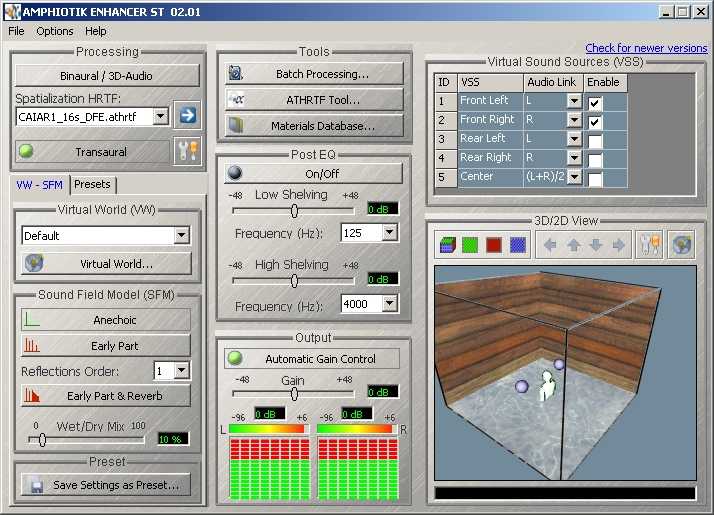Open 3D/2D View tools settings icon
The width and height of the screenshot is (714, 515).
click(x=649, y=245)
